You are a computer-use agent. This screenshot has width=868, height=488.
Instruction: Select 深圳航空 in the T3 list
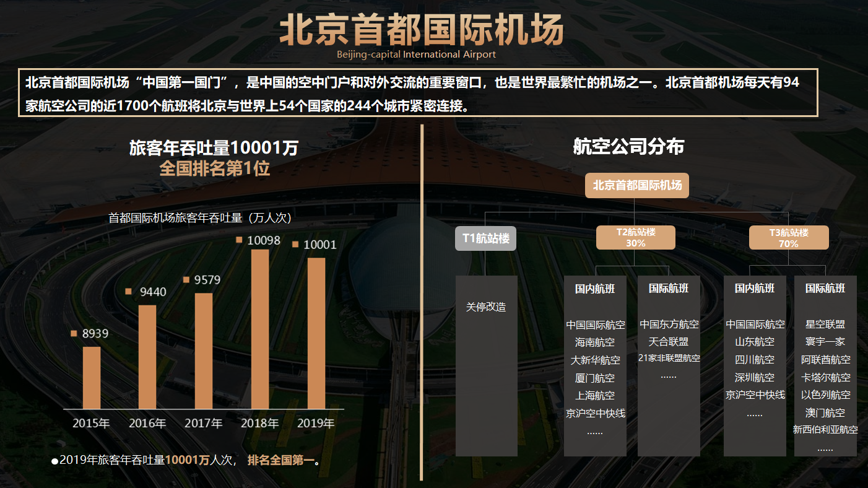755,377
